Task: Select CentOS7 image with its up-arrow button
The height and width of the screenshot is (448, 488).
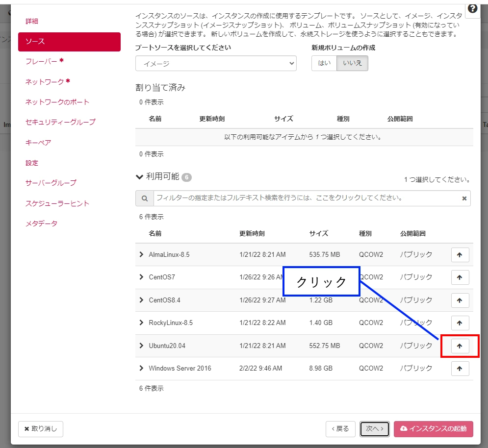Action: [460, 277]
